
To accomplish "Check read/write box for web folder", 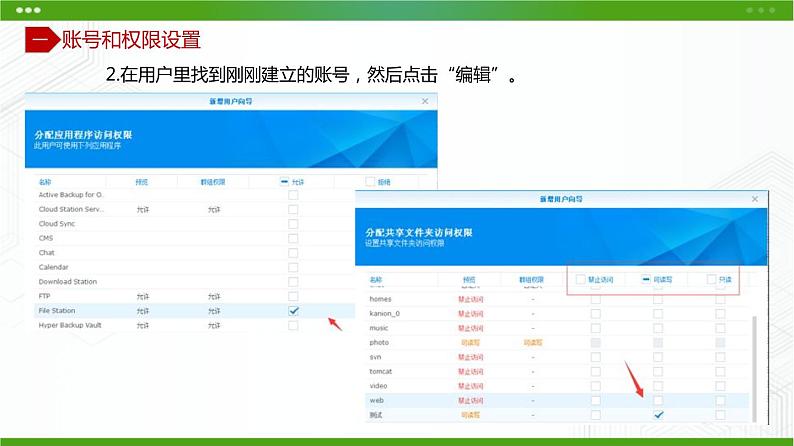I will 657,400.
